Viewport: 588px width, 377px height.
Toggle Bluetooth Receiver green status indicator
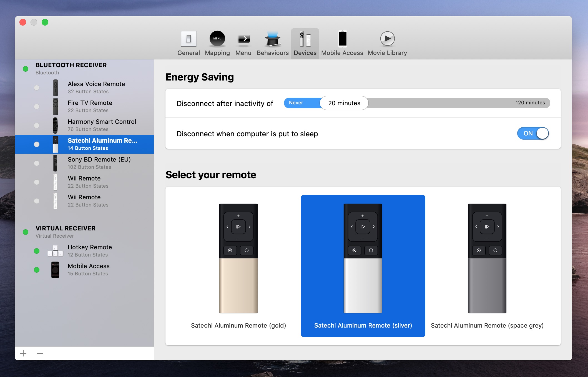coord(26,69)
